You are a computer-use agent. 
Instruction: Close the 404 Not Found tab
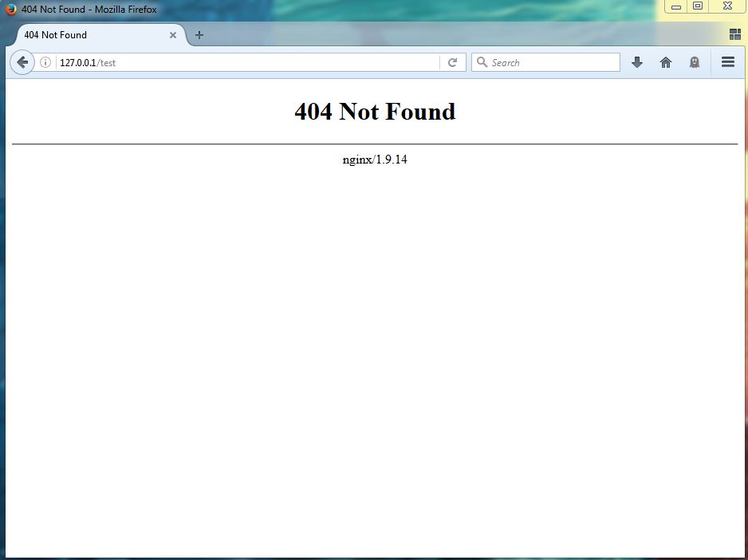click(173, 34)
